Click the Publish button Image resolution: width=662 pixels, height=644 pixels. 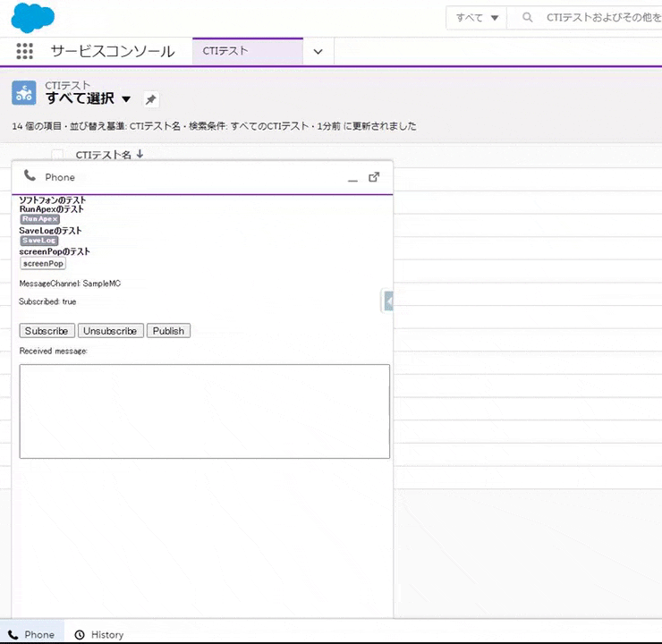(168, 331)
